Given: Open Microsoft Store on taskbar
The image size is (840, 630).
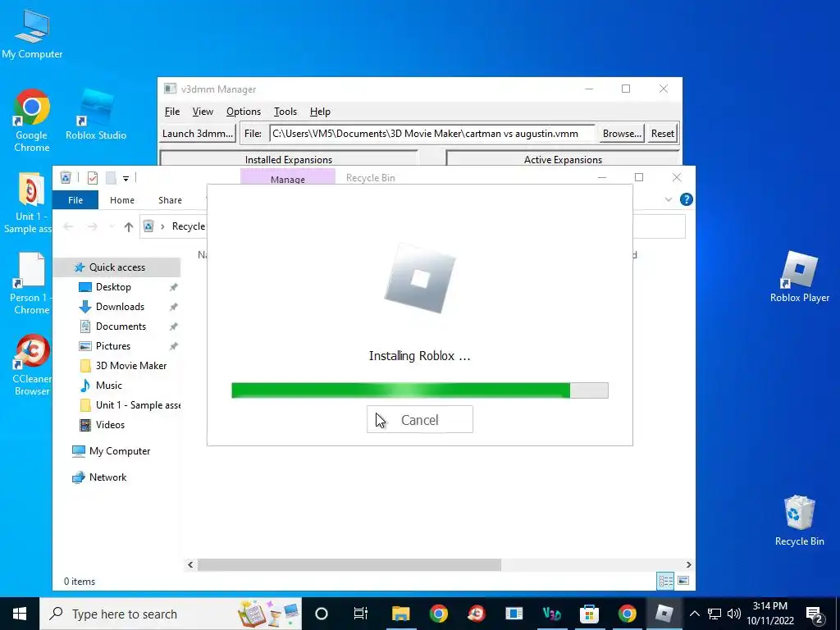Looking at the screenshot, I should (589, 614).
